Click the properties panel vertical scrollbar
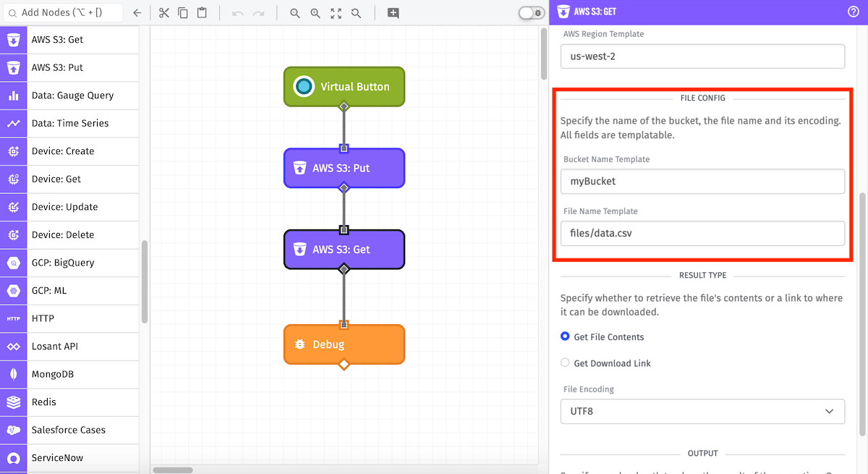Screen dimensions: 868x474 click(862, 315)
